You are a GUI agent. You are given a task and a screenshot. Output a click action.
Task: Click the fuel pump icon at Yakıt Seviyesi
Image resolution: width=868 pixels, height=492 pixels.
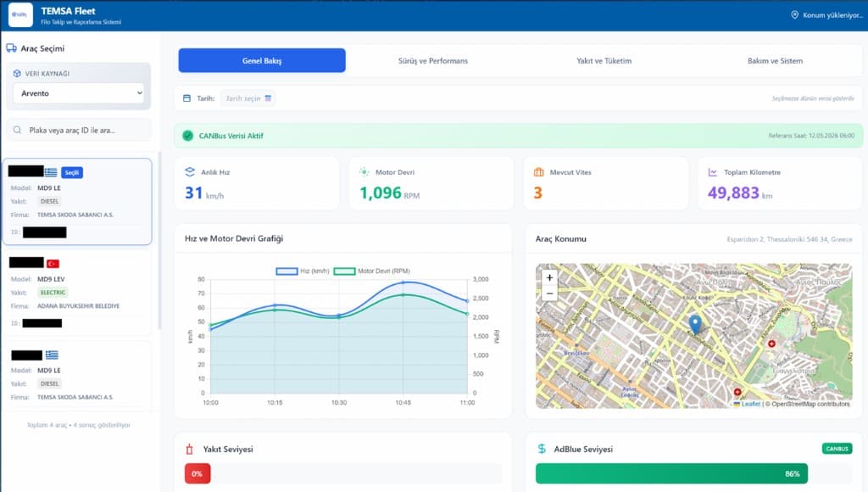pyautogui.click(x=190, y=449)
